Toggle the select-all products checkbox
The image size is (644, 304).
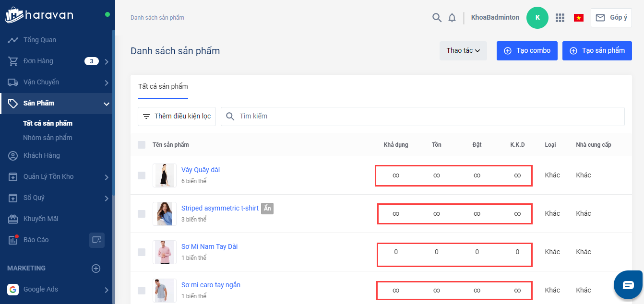[142, 145]
